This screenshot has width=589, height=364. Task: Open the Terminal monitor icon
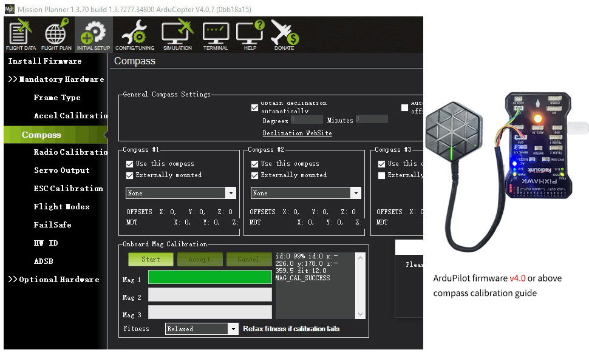click(216, 35)
